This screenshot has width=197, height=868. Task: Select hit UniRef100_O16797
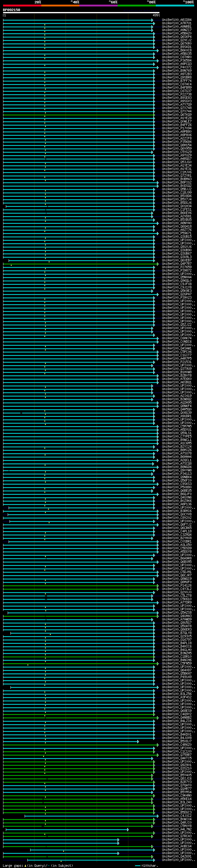tap(176, 640)
